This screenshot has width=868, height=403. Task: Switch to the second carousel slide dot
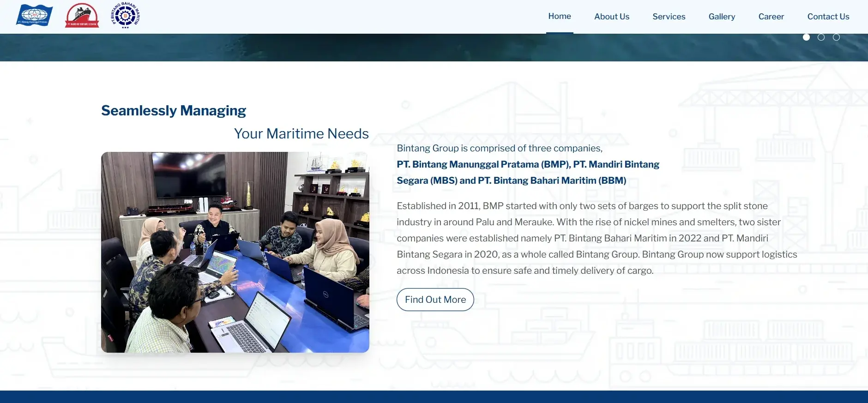pos(821,37)
